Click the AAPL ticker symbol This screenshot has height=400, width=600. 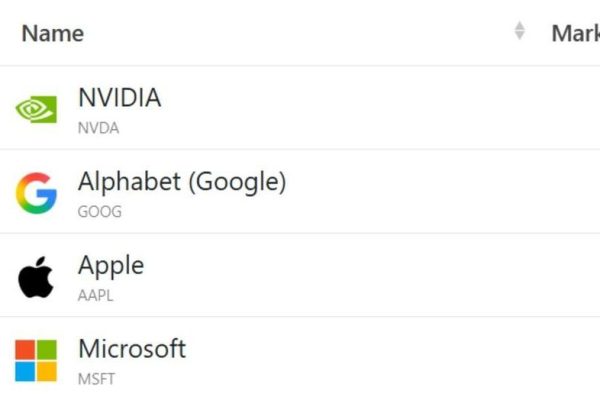point(96,296)
